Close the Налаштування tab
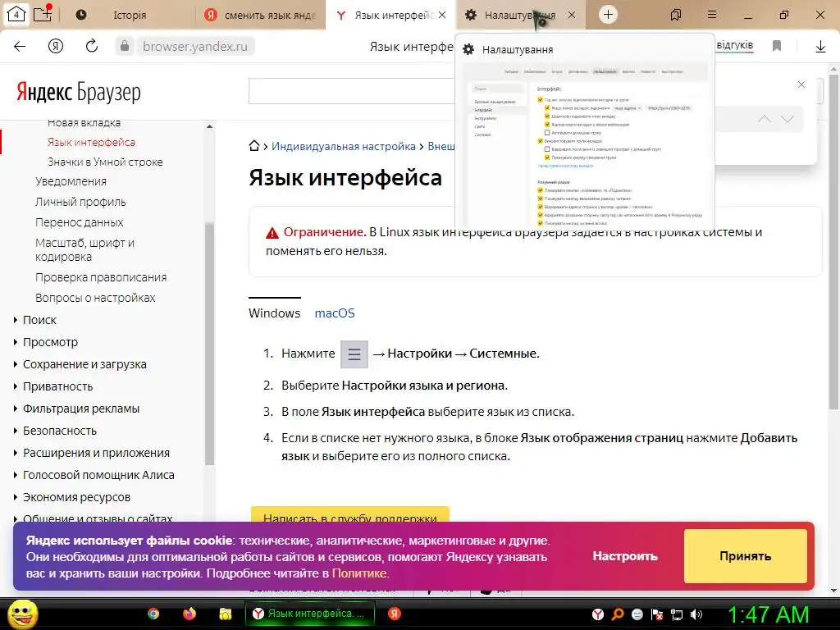Viewport: 840px width, 630px height. [x=572, y=15]
